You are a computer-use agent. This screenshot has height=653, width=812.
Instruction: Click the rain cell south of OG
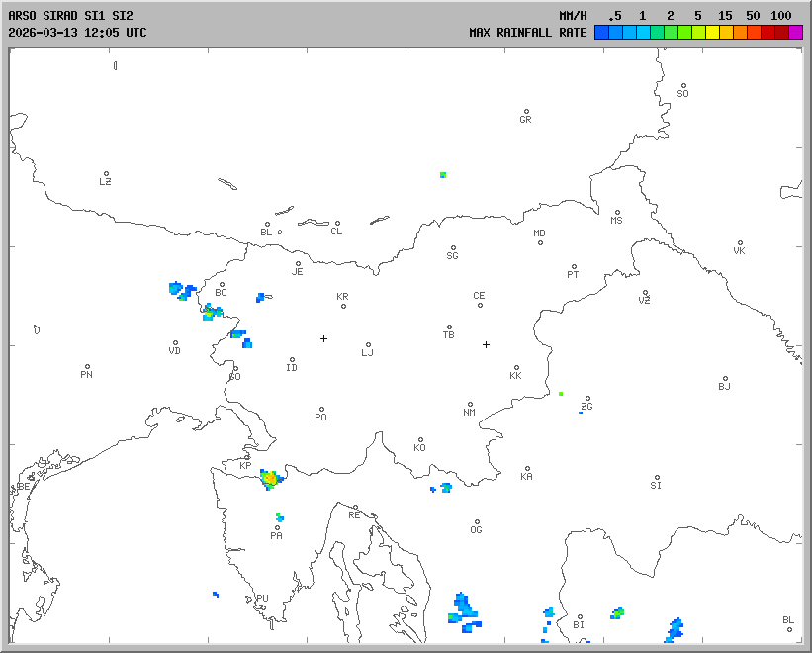[463, 608]
